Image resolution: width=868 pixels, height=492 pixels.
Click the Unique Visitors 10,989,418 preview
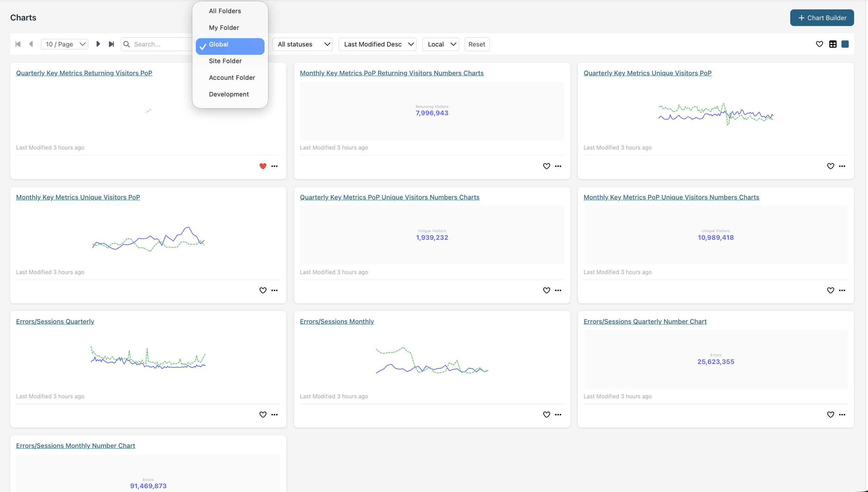point(716,235)
